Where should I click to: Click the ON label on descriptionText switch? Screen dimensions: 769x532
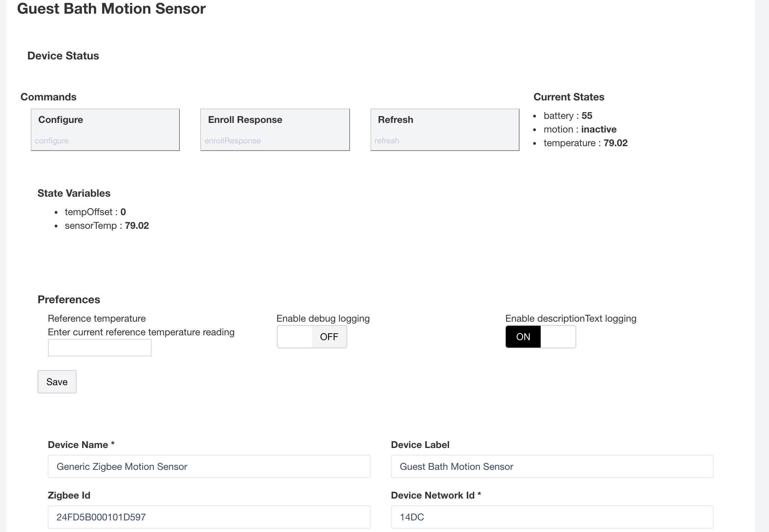(523, 337)
